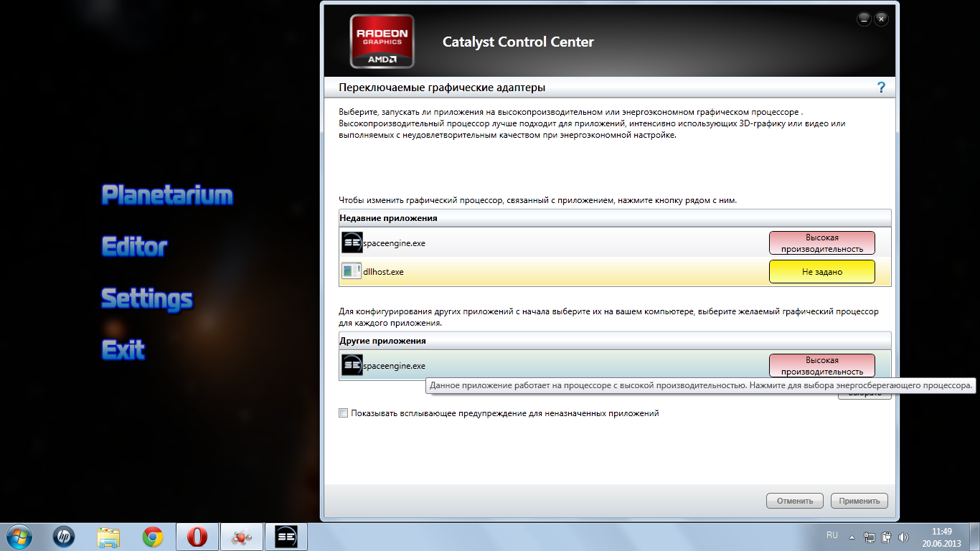Switch to SpaceEngine taskbar icon

coord(287,537)
